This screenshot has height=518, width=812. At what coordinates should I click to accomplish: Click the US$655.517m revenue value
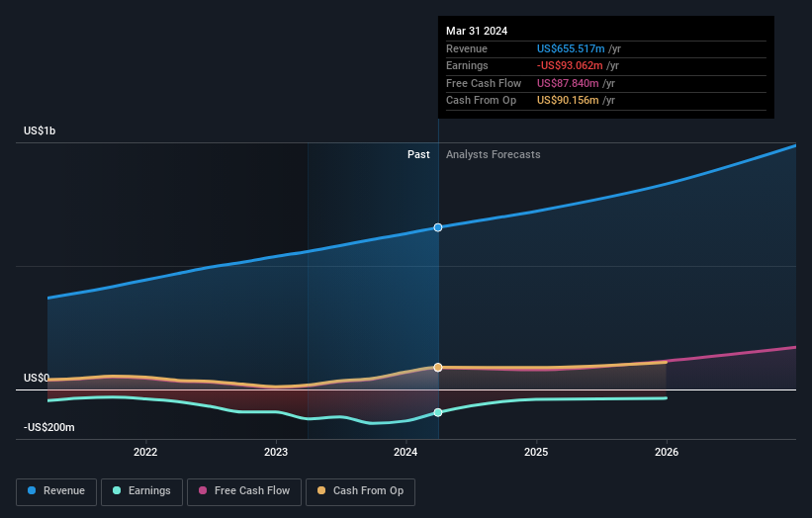[571, 48]
